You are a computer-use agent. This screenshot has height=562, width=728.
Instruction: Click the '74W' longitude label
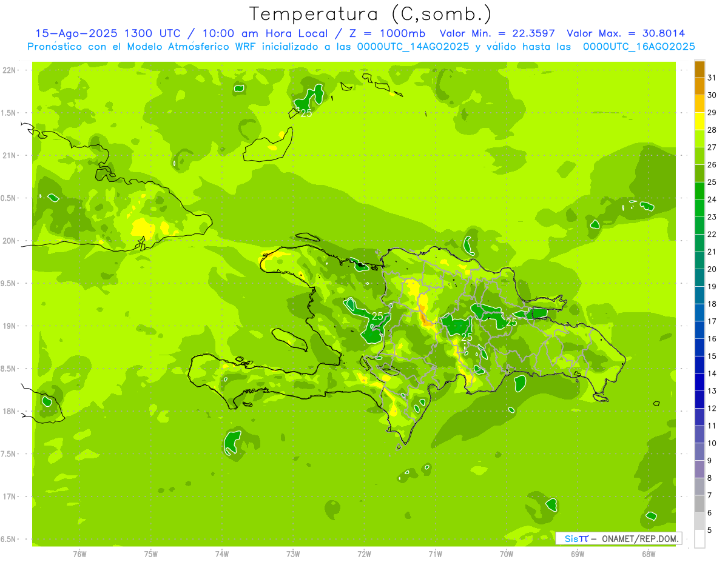222,554
